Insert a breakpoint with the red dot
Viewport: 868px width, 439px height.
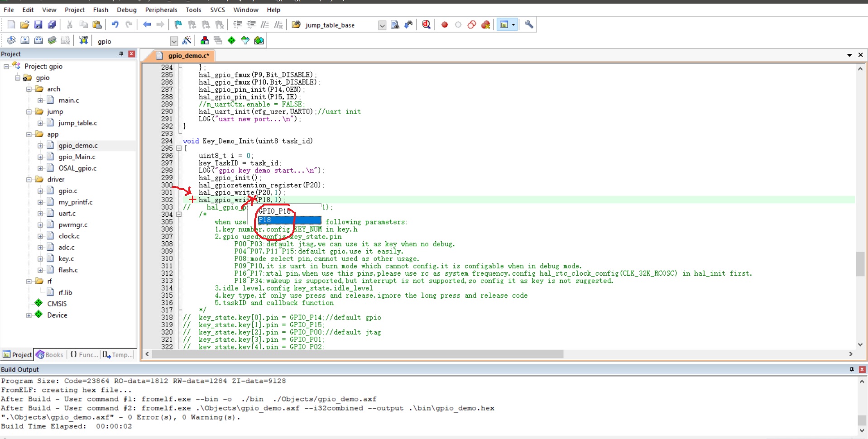pos(445,25)
